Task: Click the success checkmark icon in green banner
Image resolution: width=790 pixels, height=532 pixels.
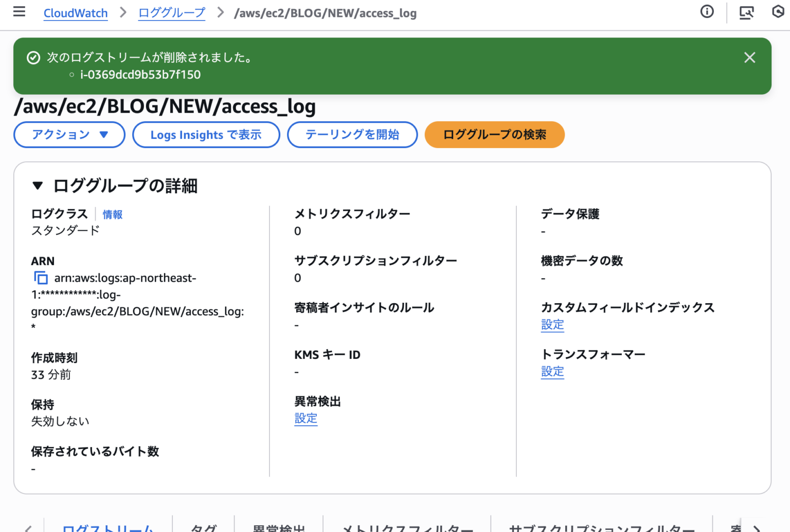Action: click(33, 58)
